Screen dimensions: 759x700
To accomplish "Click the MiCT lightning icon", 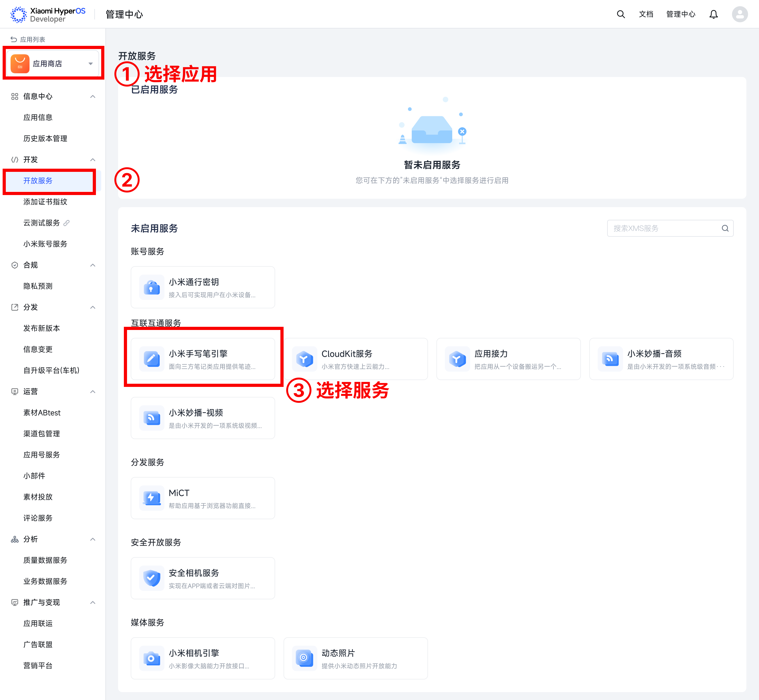I will [152, 498].
